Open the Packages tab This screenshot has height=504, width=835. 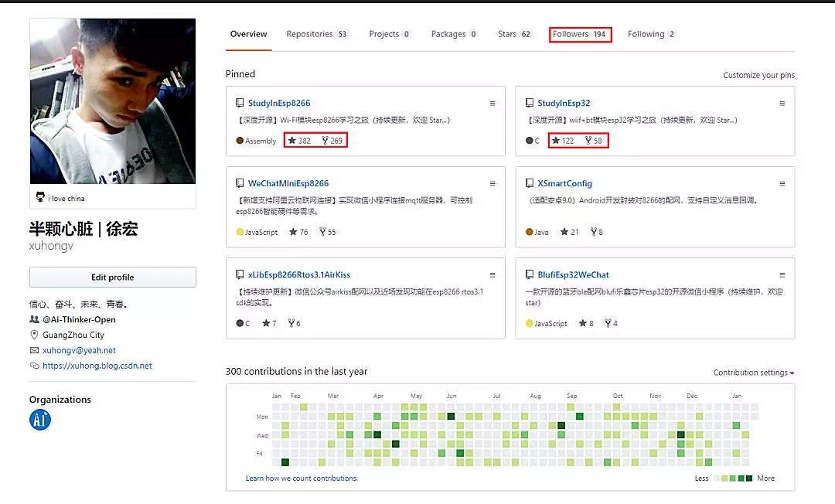tap(454, 34)
